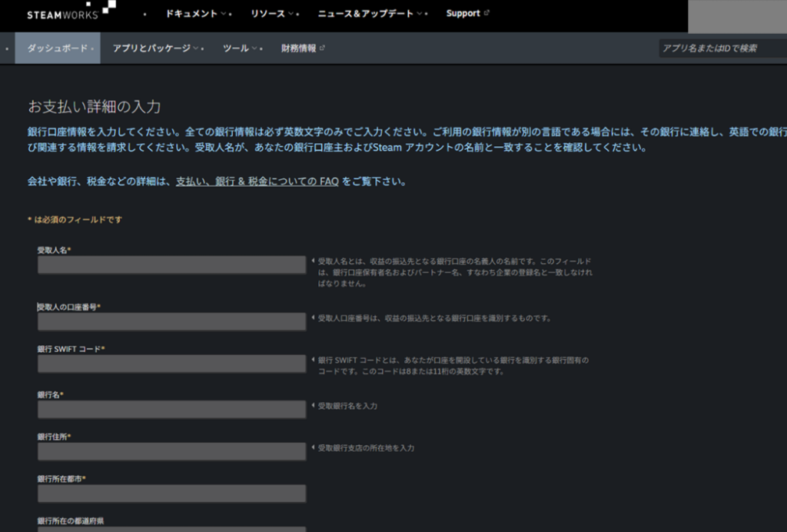The height and width of the screenshot is (532, 787).
Task: Click into the 銀行所在都市 field
Action: 171,494
